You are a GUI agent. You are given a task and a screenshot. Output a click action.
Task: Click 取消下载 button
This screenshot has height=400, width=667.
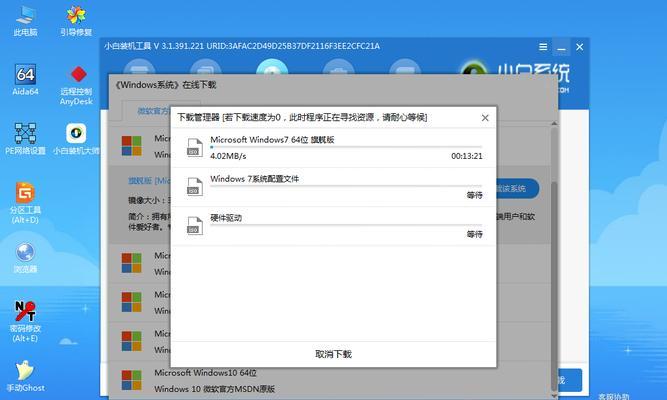tap(334, 354)
